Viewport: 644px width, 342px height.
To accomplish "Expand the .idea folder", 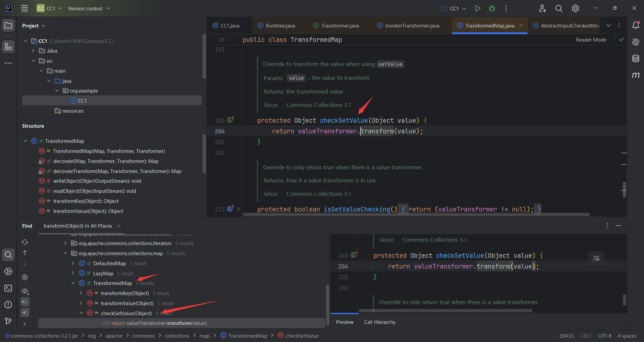I will pos(33,51).
